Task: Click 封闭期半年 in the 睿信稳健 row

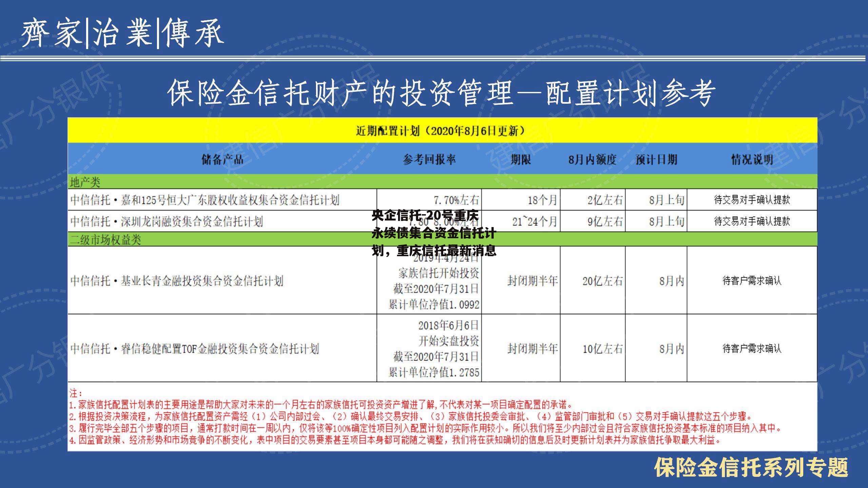Action: coord(532,348)
